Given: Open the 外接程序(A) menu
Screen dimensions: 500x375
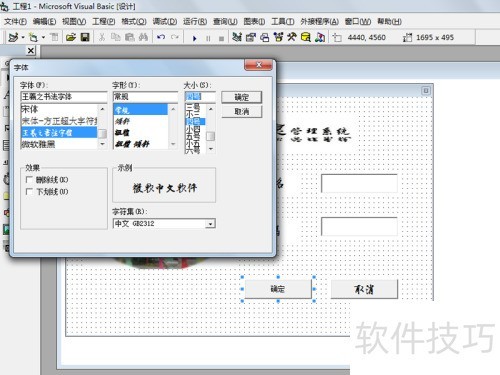Looking at the screenshot, I should click(319, 22).
